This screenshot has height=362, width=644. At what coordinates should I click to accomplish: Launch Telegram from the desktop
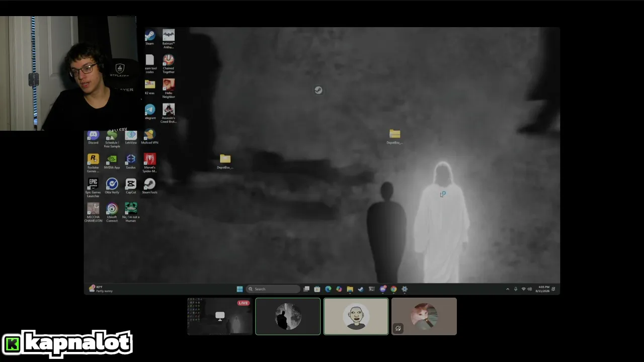(x=150, y=112)
